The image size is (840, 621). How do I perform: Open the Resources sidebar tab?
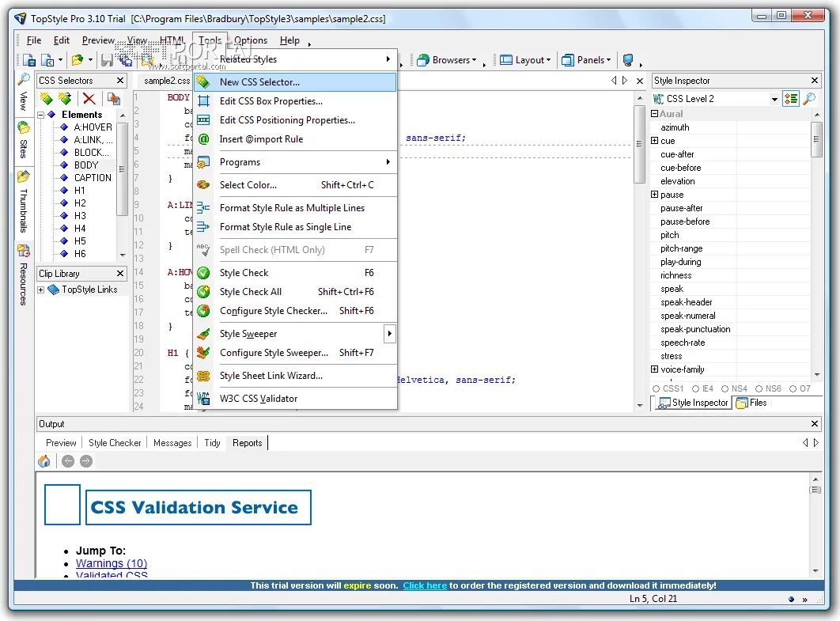click(x=24, y=275)
